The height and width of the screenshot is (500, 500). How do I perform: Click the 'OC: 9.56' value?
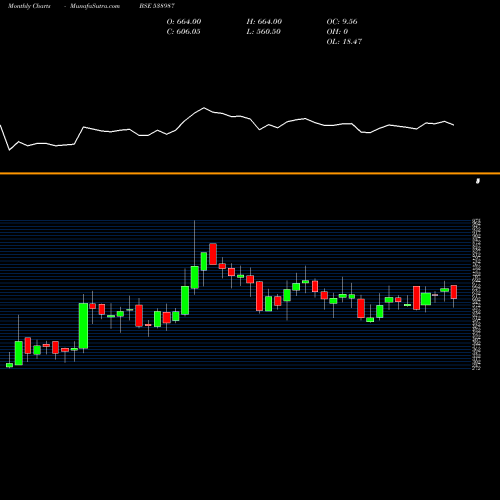(342, 22)
